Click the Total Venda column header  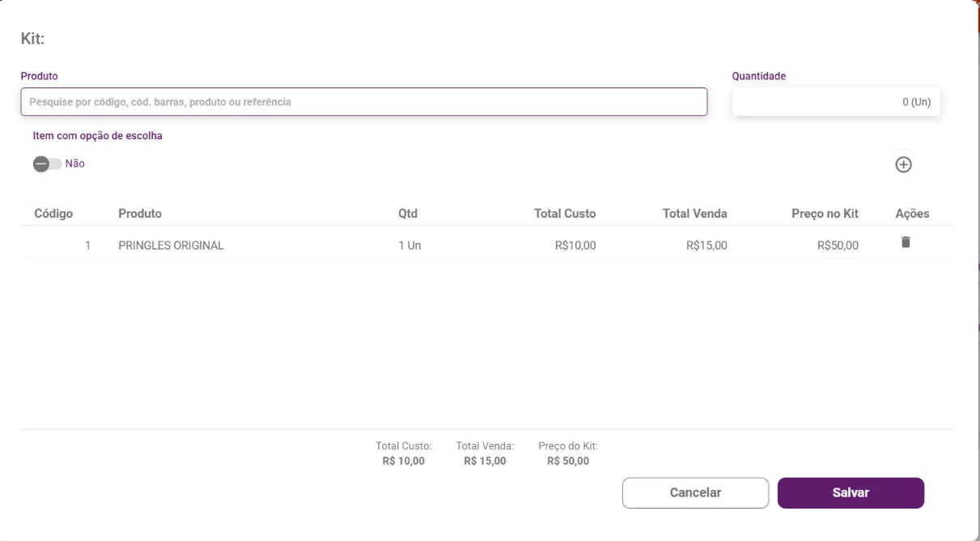point(694,214)
